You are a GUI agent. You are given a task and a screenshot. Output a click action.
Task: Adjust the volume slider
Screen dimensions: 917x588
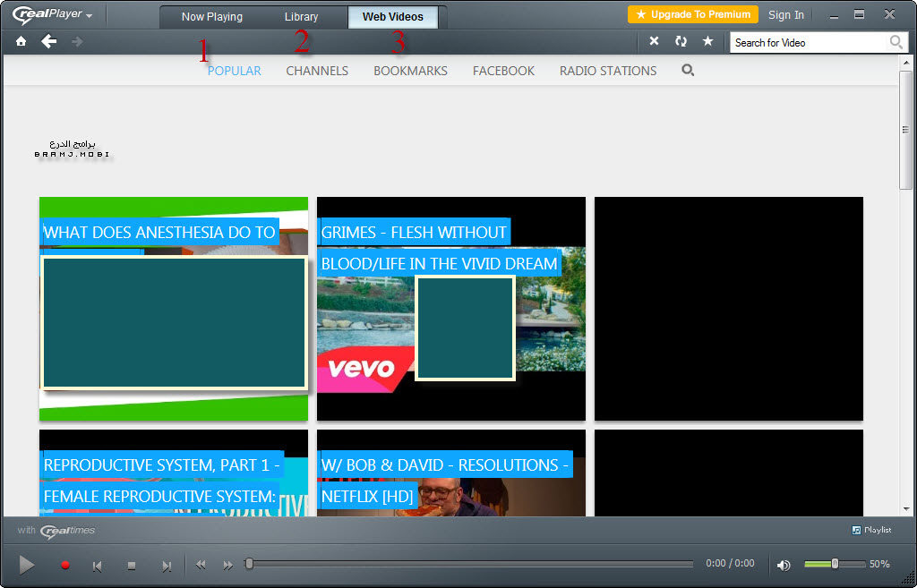pos(835,564)
